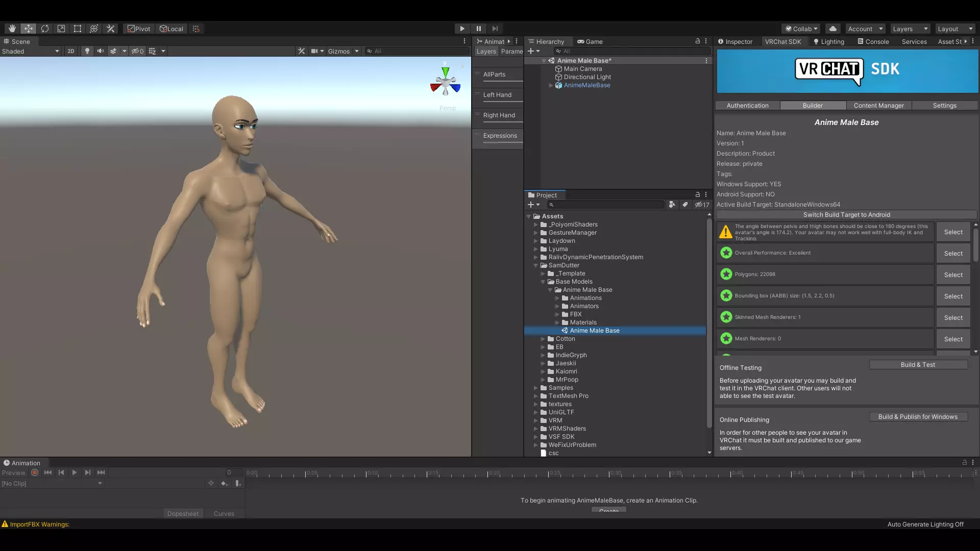Toggle scene lighting lightbulb
The width and height of the screenshot is (980, 551).
pos(87,51)
